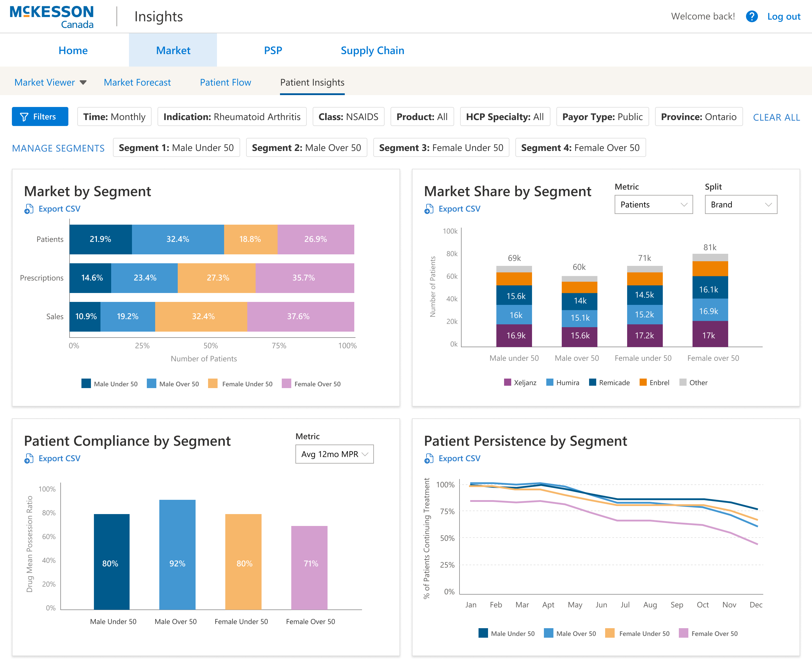Viewport: 812px width, 668px height.
Task: Select the Segment 3: Female Under 50 chip
Action: coord(441,147)
